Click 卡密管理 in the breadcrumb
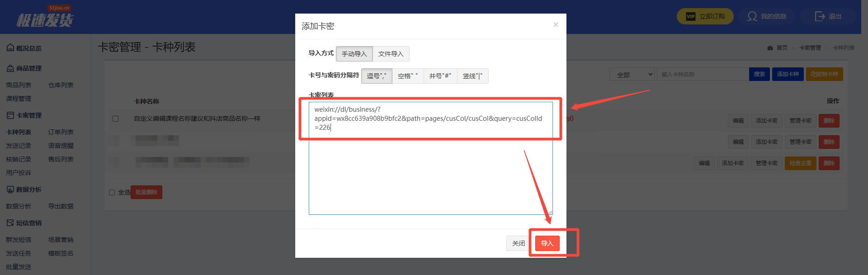 click(810, 48)
